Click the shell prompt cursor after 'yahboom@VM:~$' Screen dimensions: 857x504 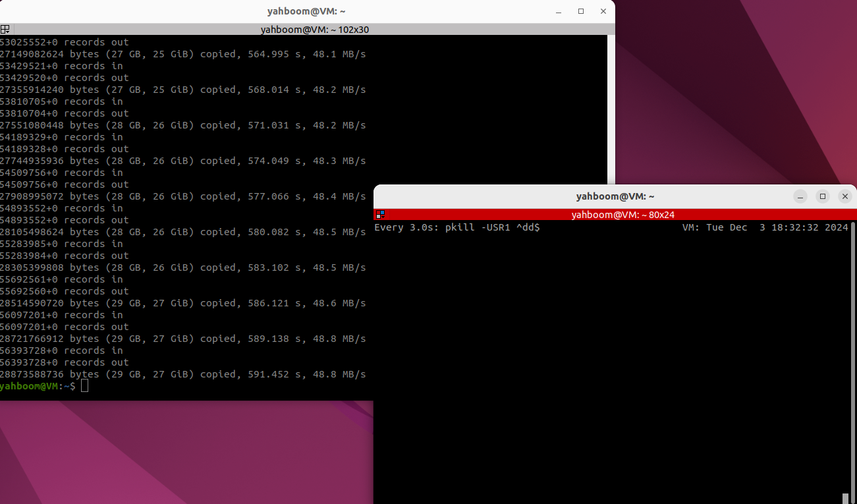pos(84,386)
